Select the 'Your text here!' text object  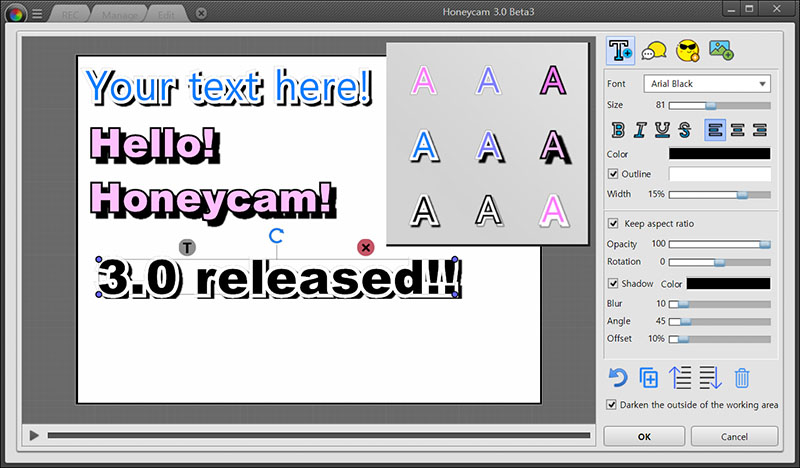tap(229, 87)
